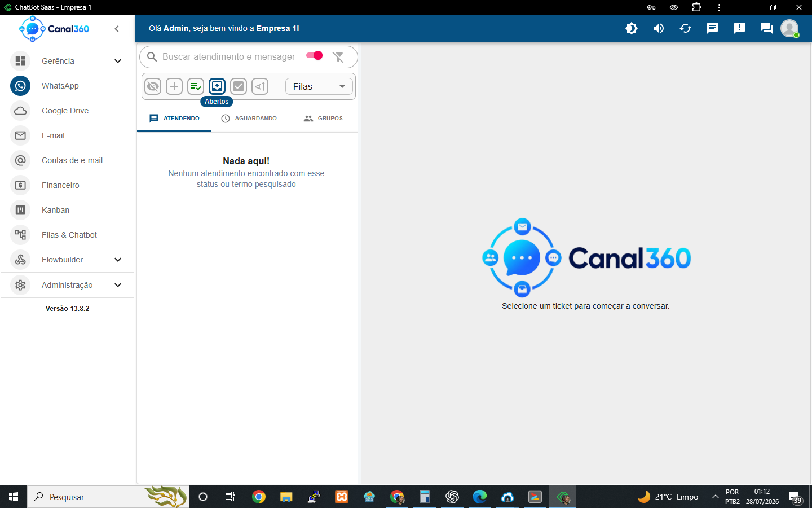The width and height of the screenshot is (812, 508).
Task: Switch to the GRUPOS tab
Action: click(323, 119)
